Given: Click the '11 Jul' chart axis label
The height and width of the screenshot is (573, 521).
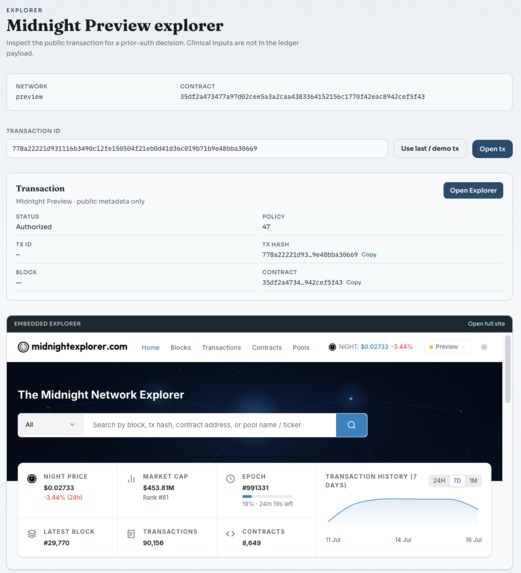Looking at the screenshot, I should [x=333, y=540].
